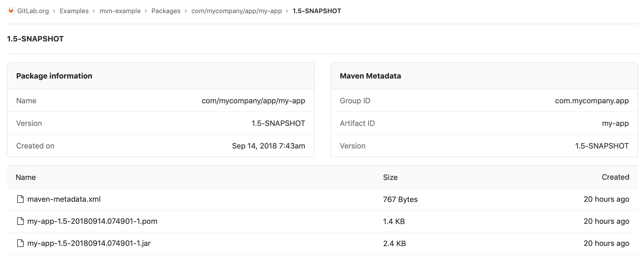Click the Created column header
Viewport: 644px width, 255px height.
coord(615,177)
